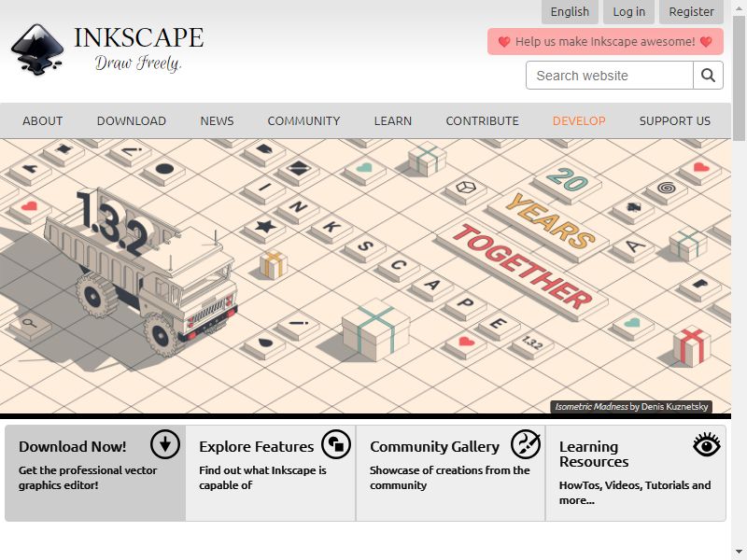Open the English language selector
The image size is (747, 560).
tap(570, 12)
